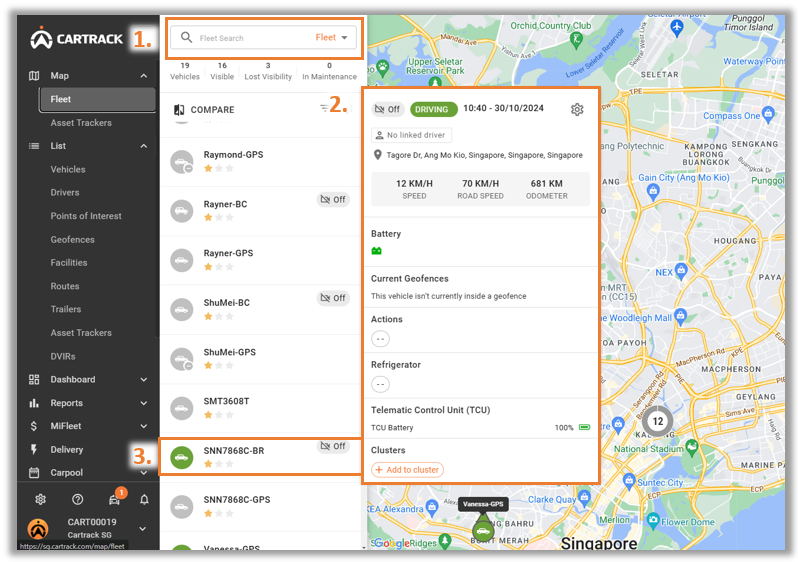
Task: Click Rayner-GPS vehicle icon
Action: pyautogui.click(x=182, y=260)
